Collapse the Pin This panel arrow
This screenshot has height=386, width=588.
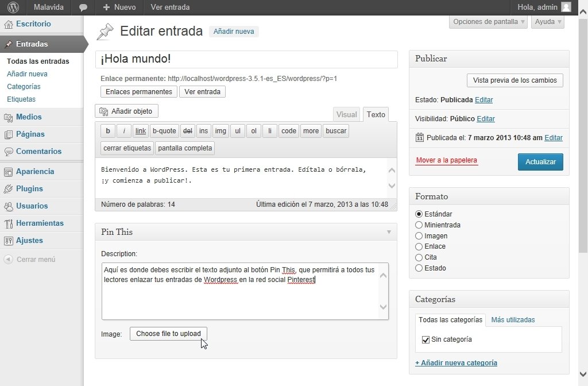pos(389,232)
